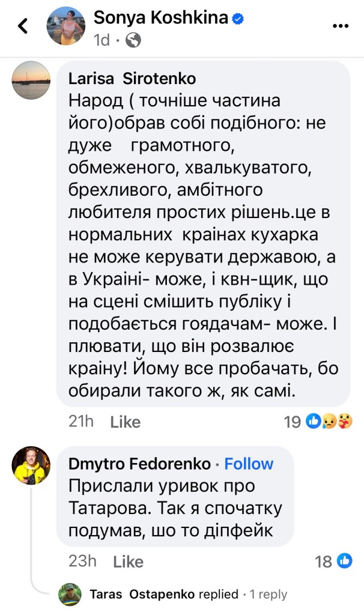Image resolution: width=364 pixels, height=615 pixels.
Task: Open Taras Ostapenko's small avatar
Action: (70, 594)
